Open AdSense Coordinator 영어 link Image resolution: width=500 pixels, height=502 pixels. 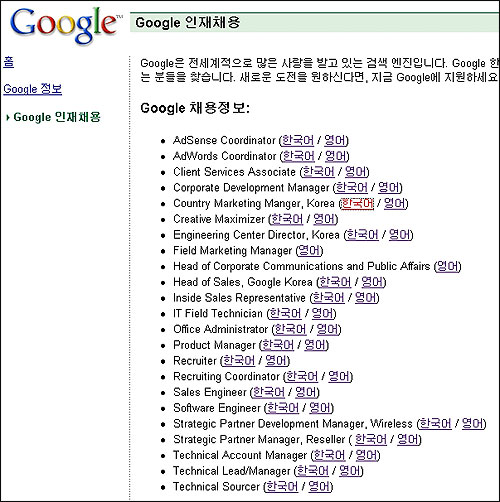tap(335, 140)
